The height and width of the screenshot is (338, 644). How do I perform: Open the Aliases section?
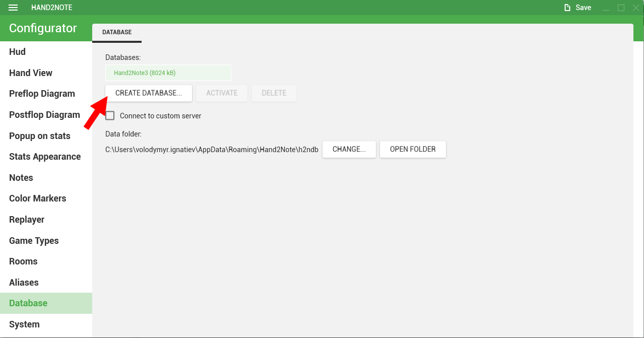coord(46,283)
